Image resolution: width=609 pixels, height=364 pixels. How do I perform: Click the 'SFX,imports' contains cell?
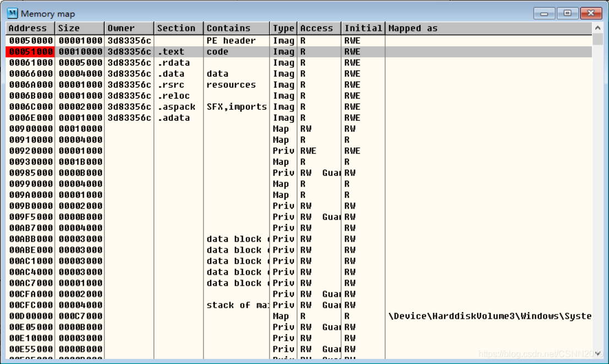[x=237, y=107]
